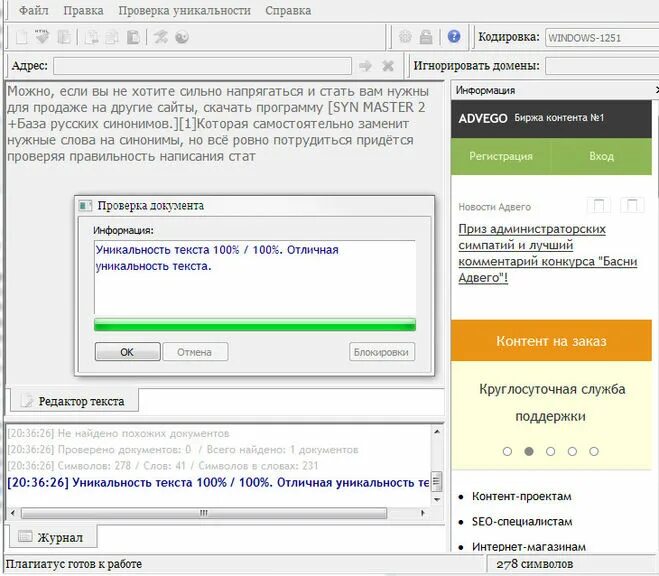The width and height of the screenshot is (659, 576).
Task: Click the SEO-специалистам list item
Action: pos(522,521)
